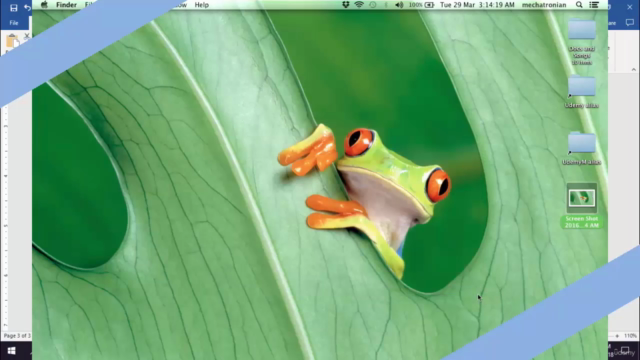Click the Undo arrow in Word's title bar

click(x=27, y=7)
